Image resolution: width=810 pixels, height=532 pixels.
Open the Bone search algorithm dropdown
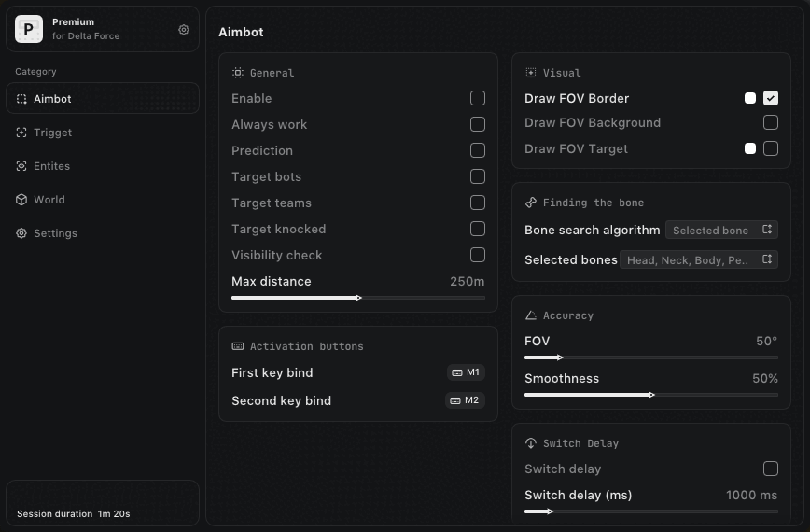721,230
